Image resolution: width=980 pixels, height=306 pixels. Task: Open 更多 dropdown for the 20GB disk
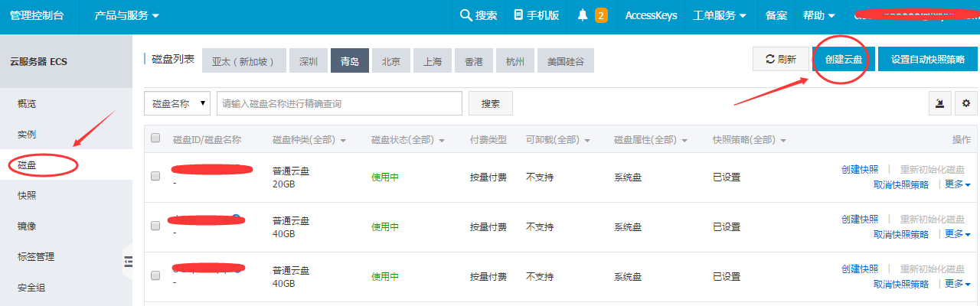coord(957,184)
